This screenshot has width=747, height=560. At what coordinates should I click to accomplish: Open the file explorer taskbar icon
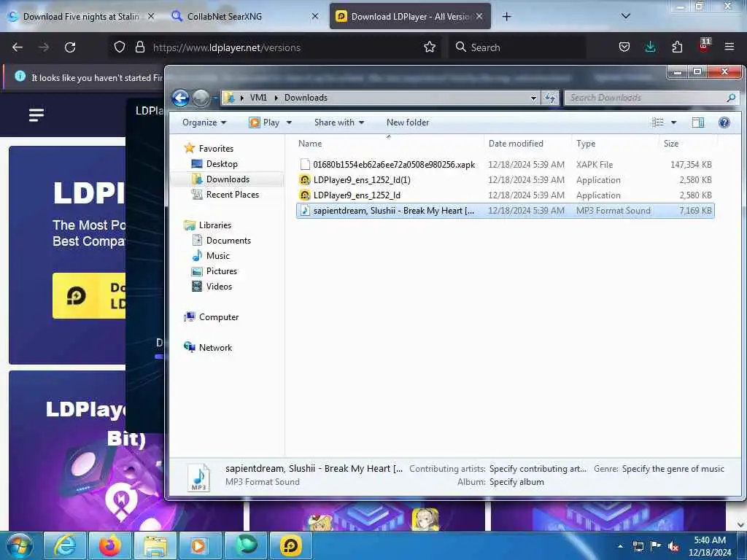coord(155,545)
